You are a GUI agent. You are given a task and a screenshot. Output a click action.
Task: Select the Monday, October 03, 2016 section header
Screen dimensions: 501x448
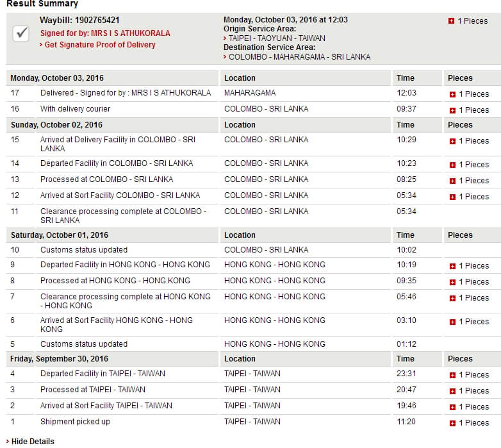[x=57, y=78]
